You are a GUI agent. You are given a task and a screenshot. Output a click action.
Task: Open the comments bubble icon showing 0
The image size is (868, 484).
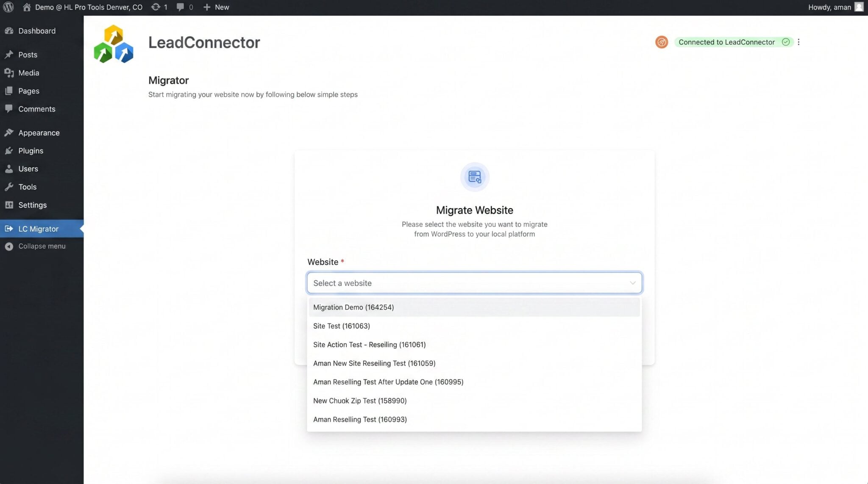[180, 7]
